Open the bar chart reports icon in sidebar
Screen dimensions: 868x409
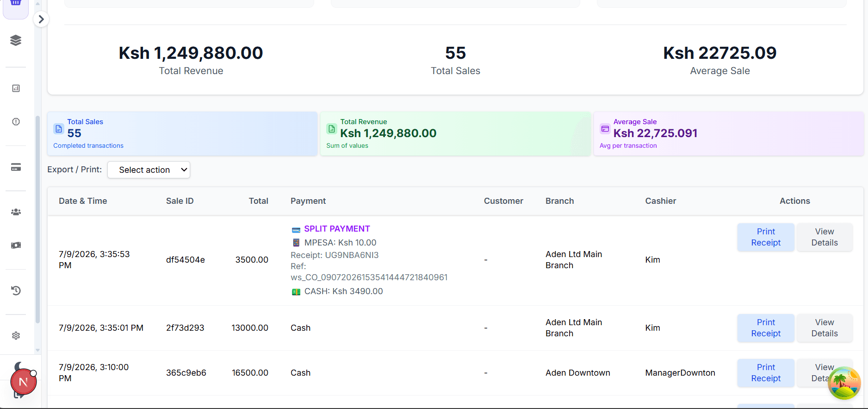click(16, 88)
